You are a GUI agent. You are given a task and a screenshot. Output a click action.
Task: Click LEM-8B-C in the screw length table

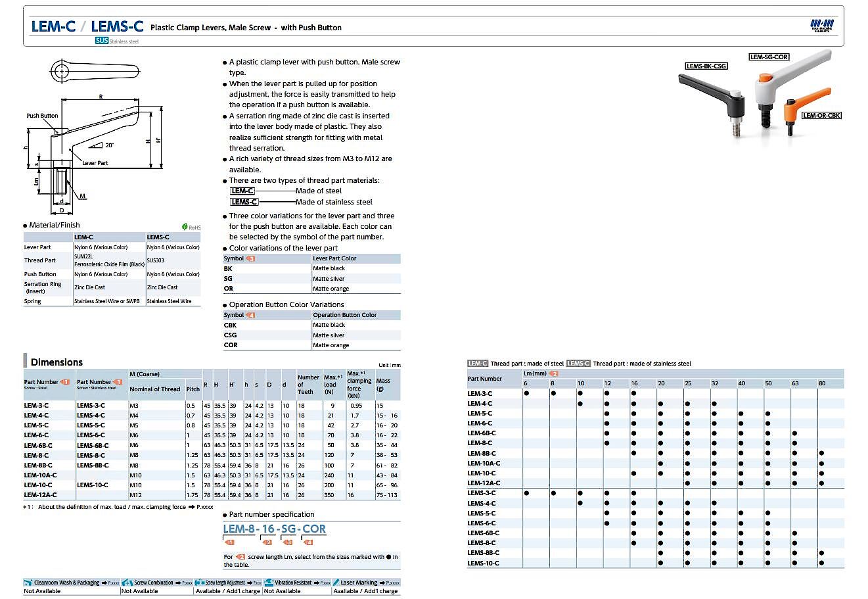(482, 453)
